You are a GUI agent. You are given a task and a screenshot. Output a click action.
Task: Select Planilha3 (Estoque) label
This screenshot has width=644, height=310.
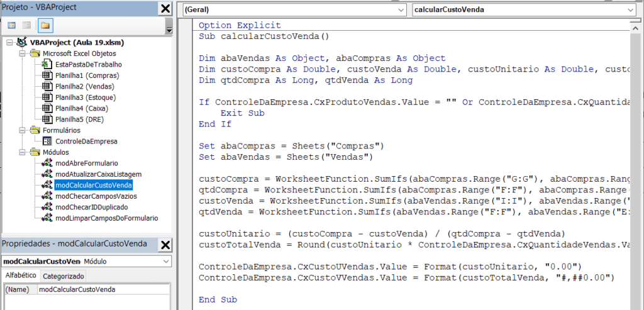tap(86, 97)
